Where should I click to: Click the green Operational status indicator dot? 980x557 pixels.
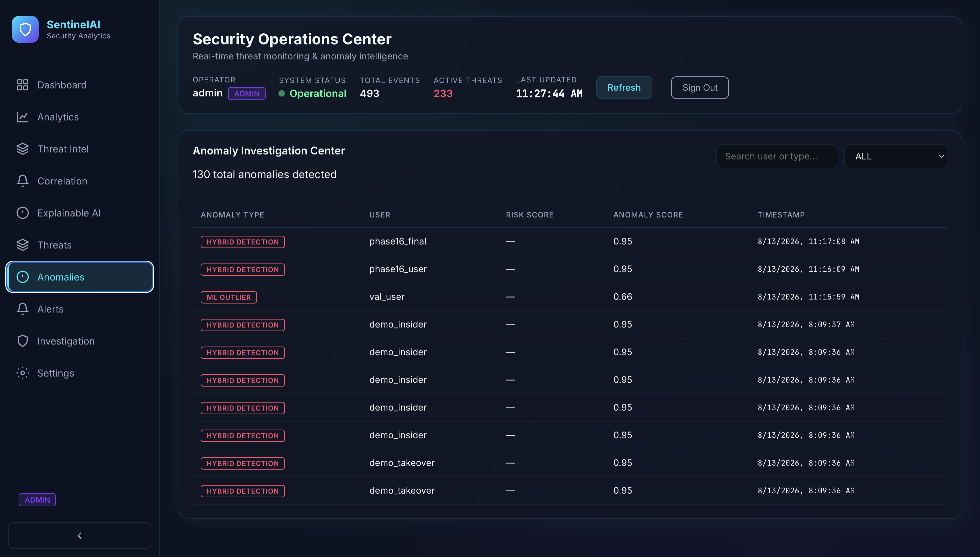point(282,93)
